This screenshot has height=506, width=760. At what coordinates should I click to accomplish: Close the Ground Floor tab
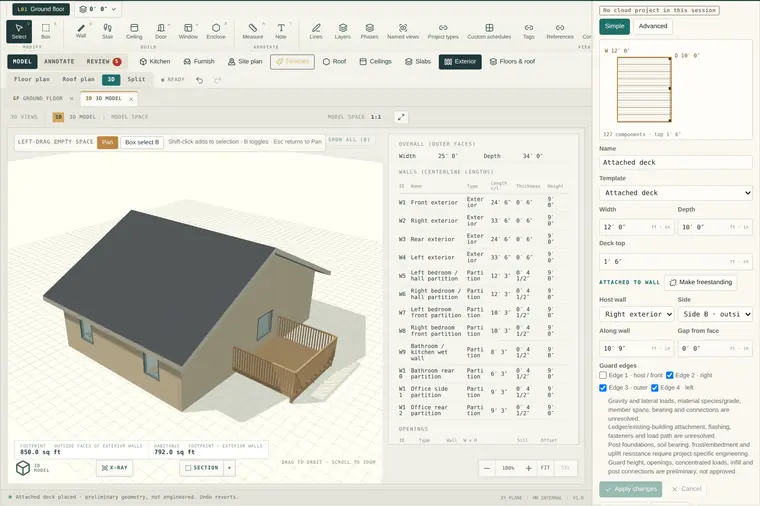coord(72,98)
